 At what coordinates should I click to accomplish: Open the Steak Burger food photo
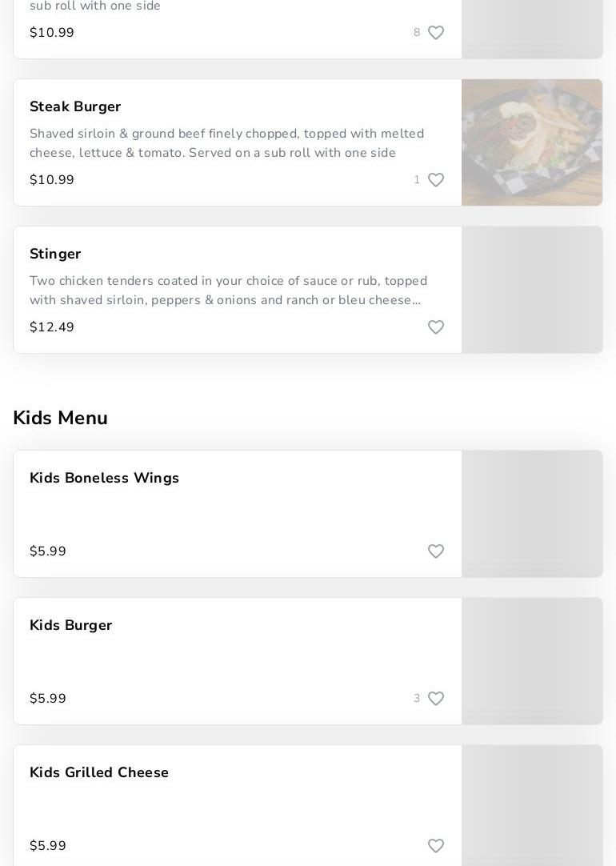532,142
